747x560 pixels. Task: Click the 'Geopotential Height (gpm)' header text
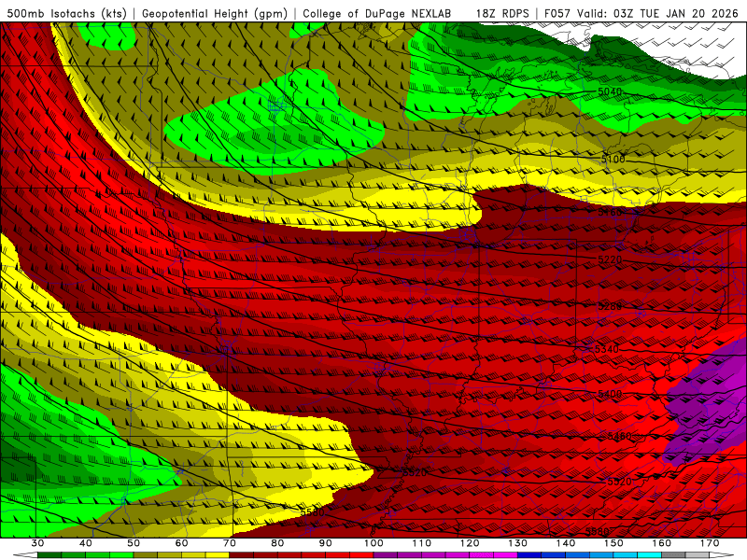tap(215, 14)
